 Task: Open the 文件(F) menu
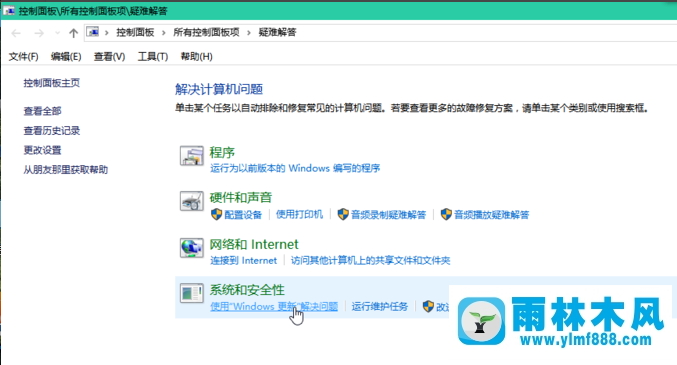point(23,57)
